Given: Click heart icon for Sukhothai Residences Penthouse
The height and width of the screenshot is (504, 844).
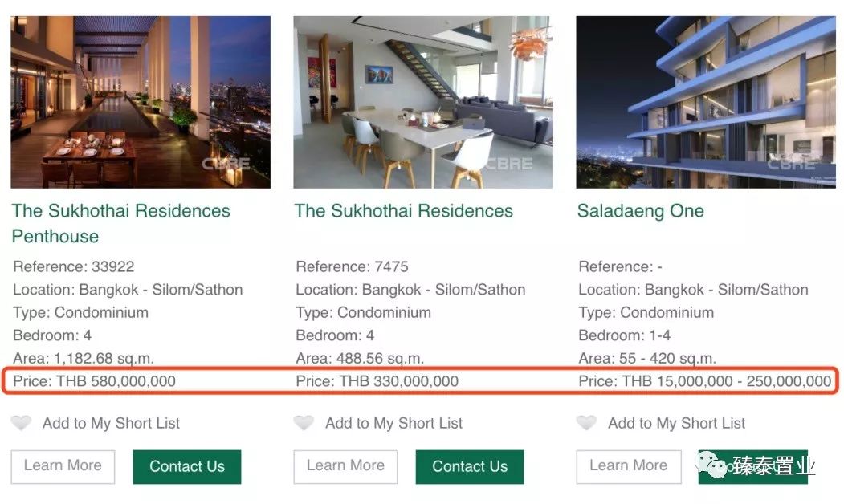Looking at the screenshot, I should tap(21, 423).
